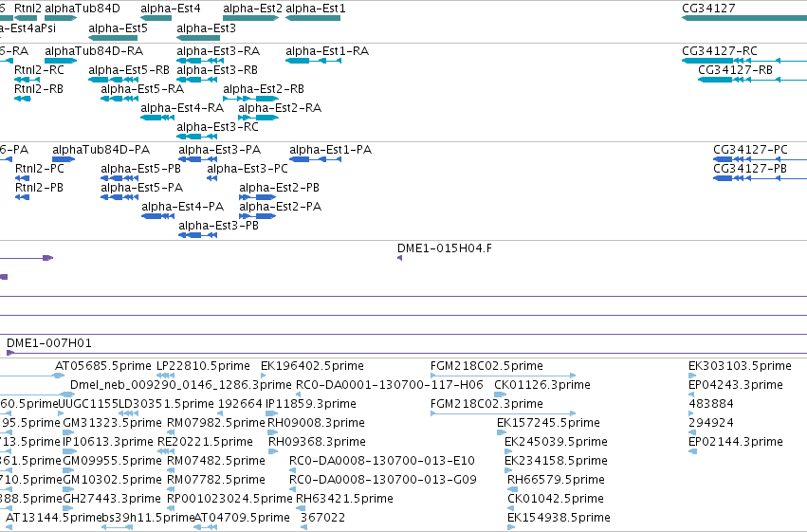Click transcript Rtnl2-RC
The width and height of the screenshot is (807, 532).
click(x=39, y=70)
